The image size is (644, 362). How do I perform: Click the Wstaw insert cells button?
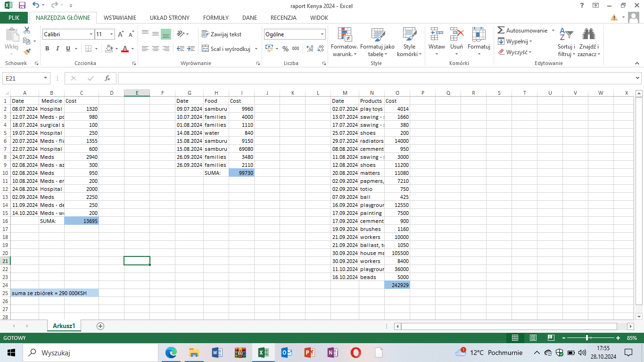pos(437,42)
